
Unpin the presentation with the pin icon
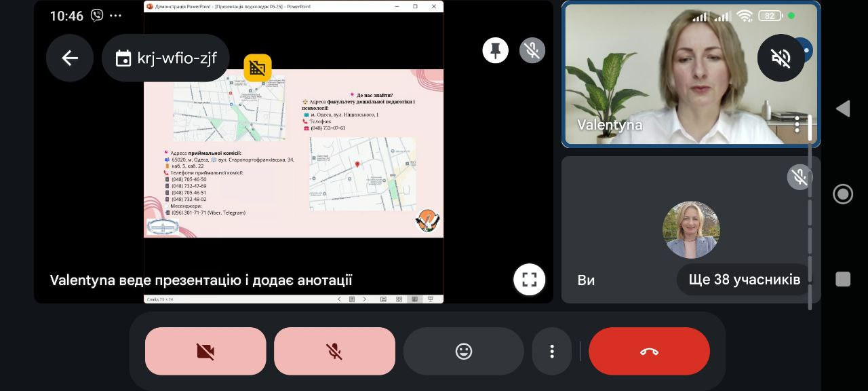496,50
